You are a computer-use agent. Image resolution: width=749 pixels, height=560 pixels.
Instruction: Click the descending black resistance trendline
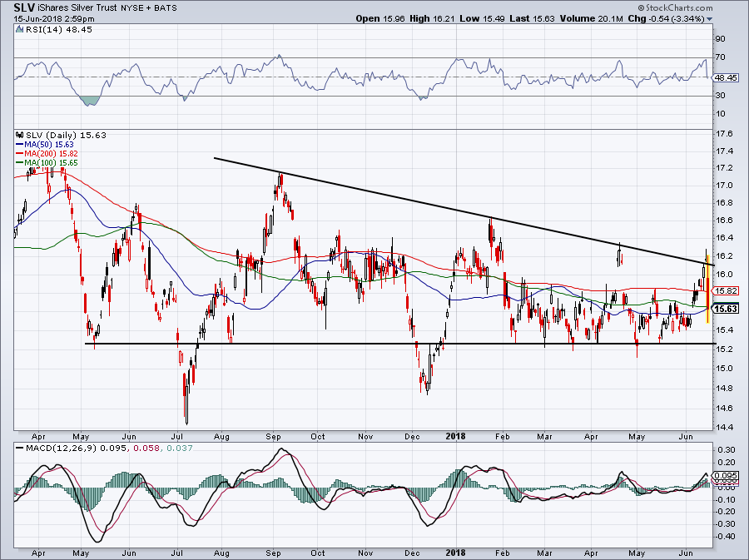coord(464,211)
